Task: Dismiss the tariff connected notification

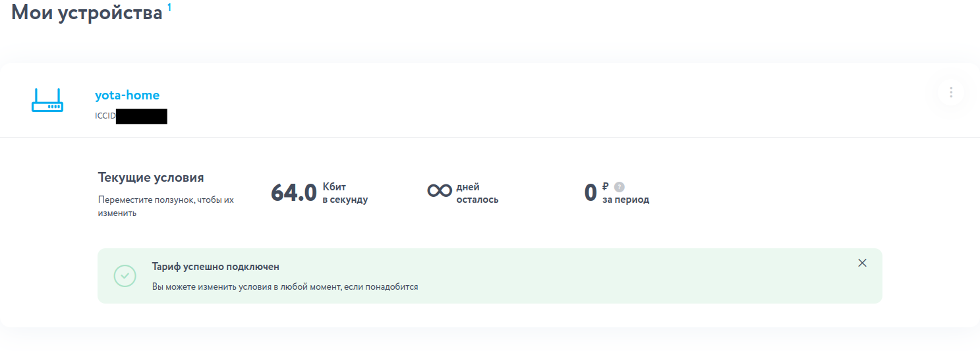Action: click(862, 263)
